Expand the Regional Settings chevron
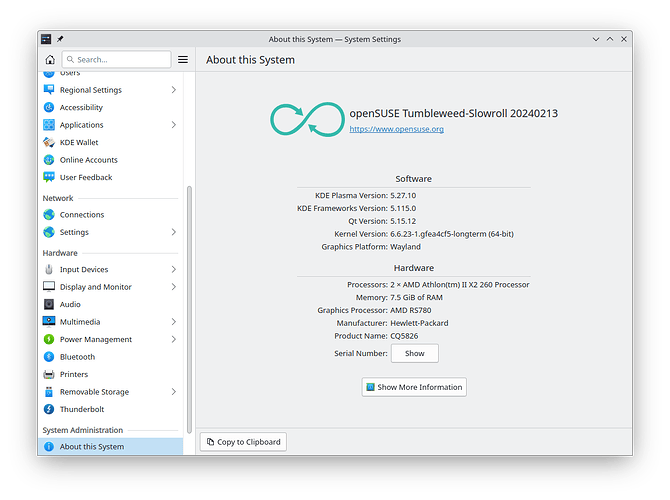Screen dimensions: 670x500 173,90
